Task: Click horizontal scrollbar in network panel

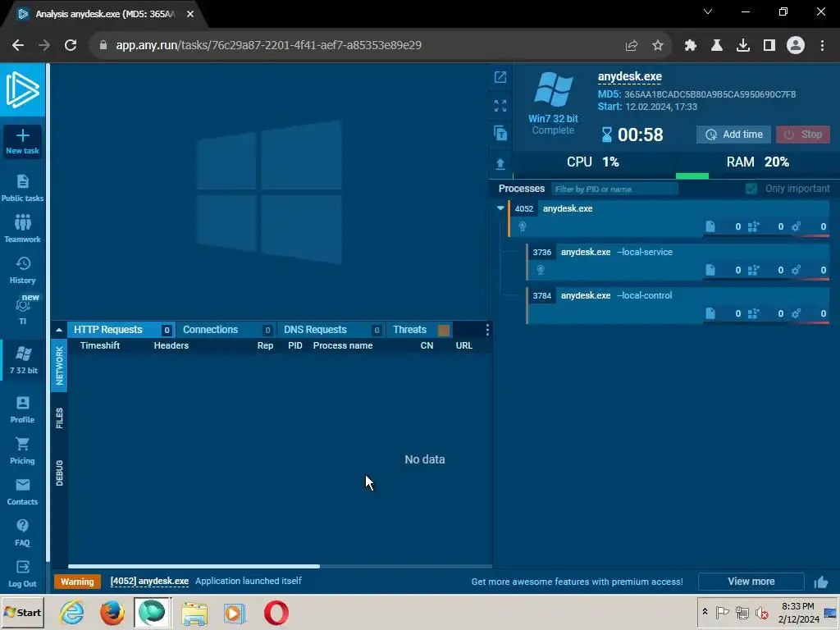Action: coord(194,566)
